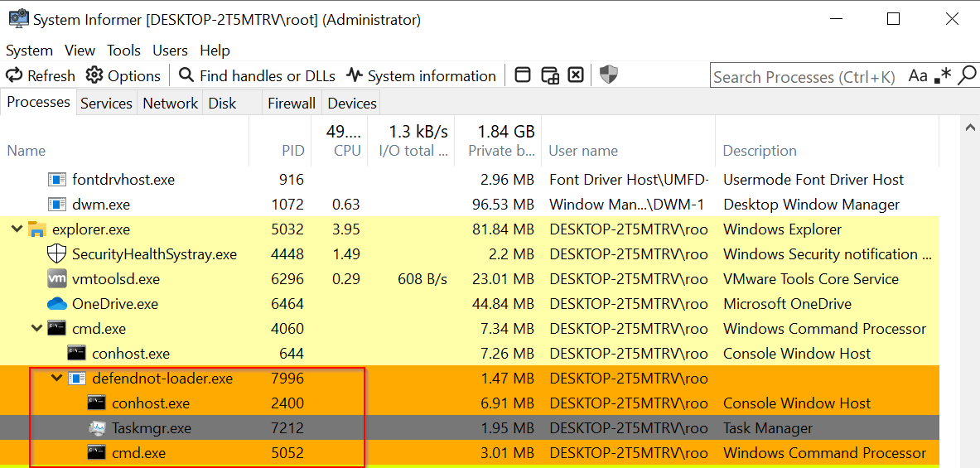Switch to the Firewall tab

(292, 103)
